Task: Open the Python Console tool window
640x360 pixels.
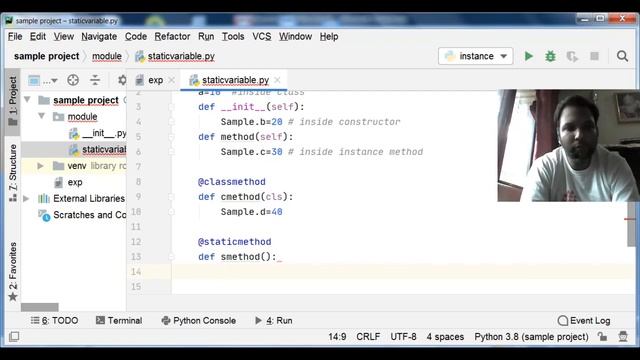Action: pyautogui.click(x=199, y=320)
